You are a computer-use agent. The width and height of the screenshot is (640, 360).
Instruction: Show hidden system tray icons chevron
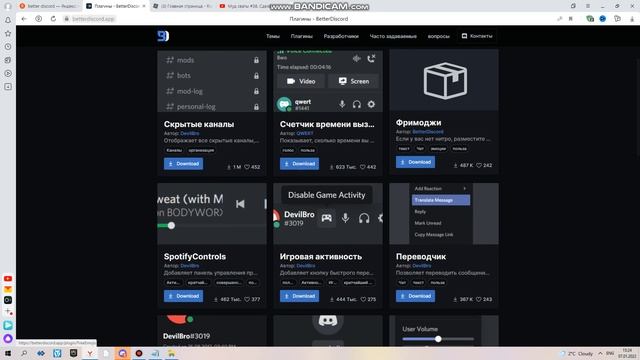click(600, 353)
